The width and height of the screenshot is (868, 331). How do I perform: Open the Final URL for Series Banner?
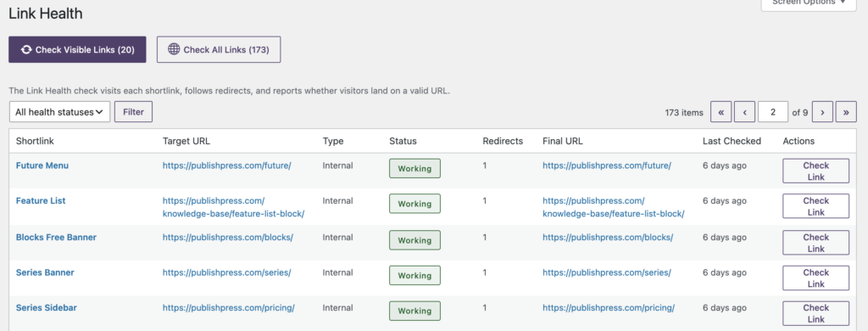click(607, 272)
